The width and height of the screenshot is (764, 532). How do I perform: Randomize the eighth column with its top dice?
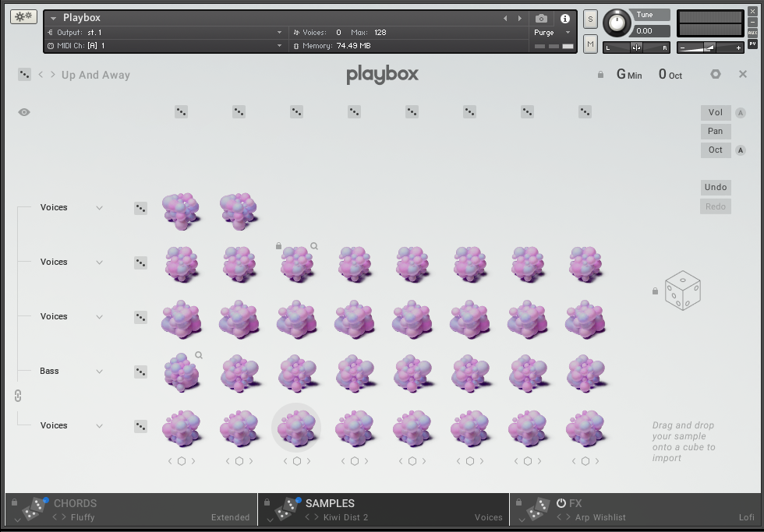coord(585,112)
